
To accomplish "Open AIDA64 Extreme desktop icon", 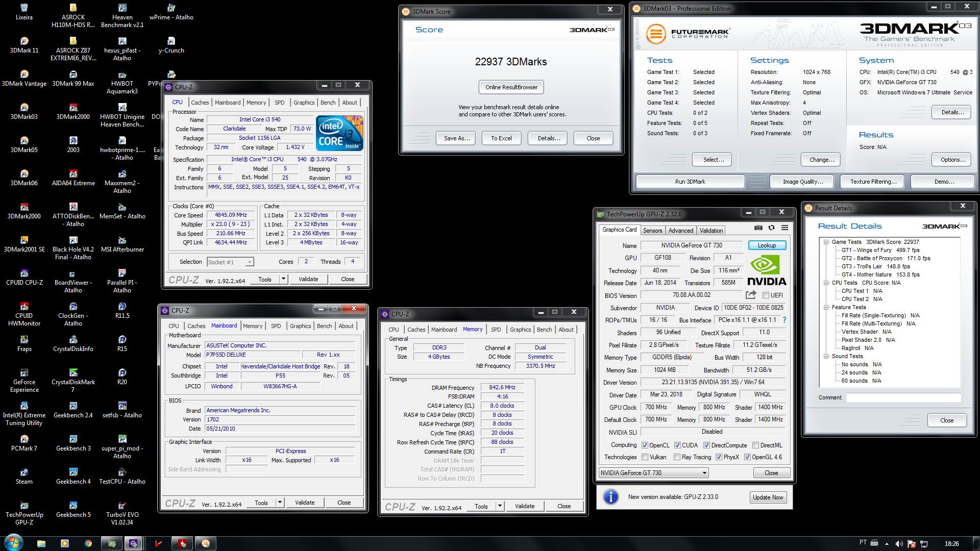I will 73,178.
